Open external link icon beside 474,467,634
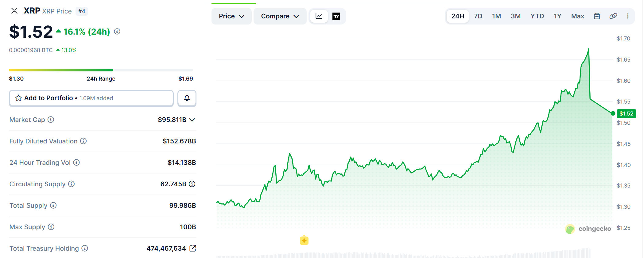Viewport: 644px width, 258px height. tap(193, 248)
